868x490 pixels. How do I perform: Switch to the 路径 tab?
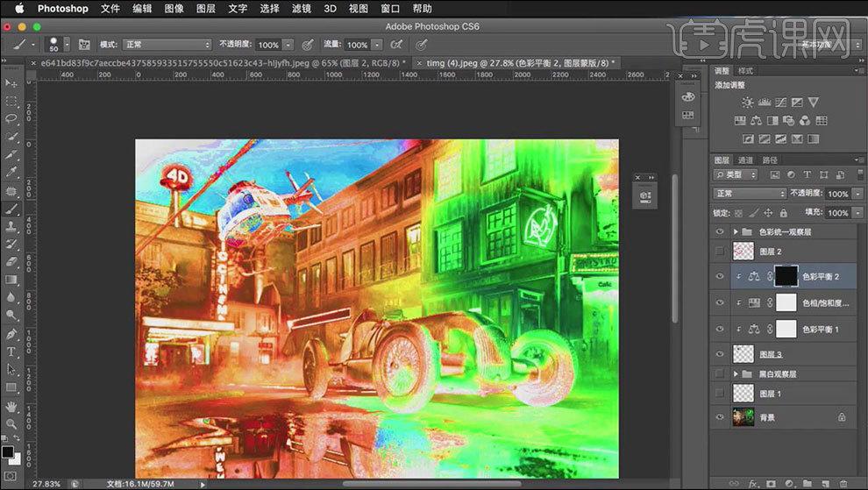[x=770, y=160]
